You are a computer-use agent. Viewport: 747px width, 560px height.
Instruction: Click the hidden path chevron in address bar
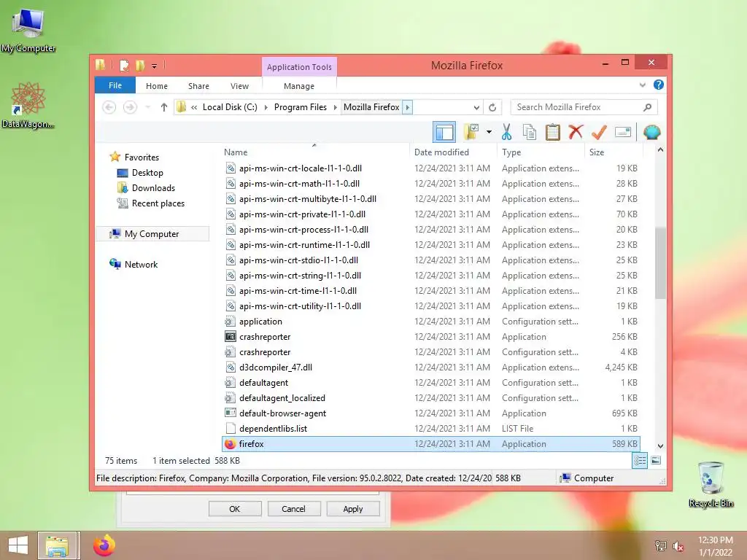tap(194, 107)
